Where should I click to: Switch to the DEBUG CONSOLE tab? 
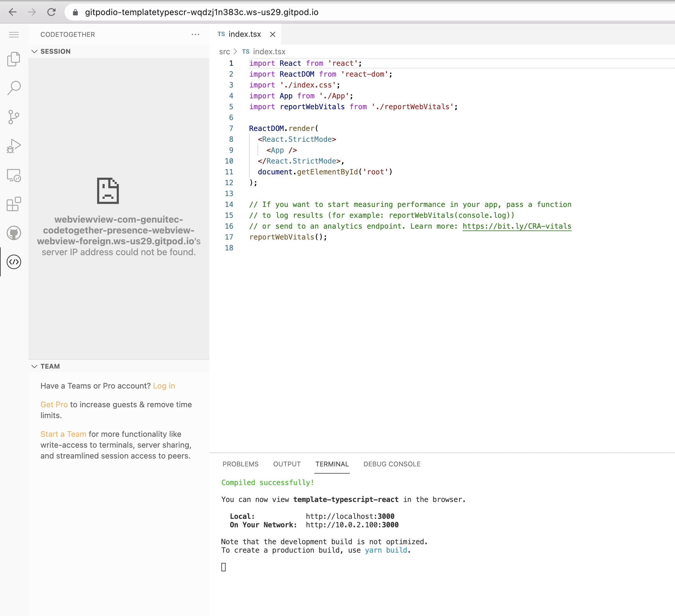392,464
